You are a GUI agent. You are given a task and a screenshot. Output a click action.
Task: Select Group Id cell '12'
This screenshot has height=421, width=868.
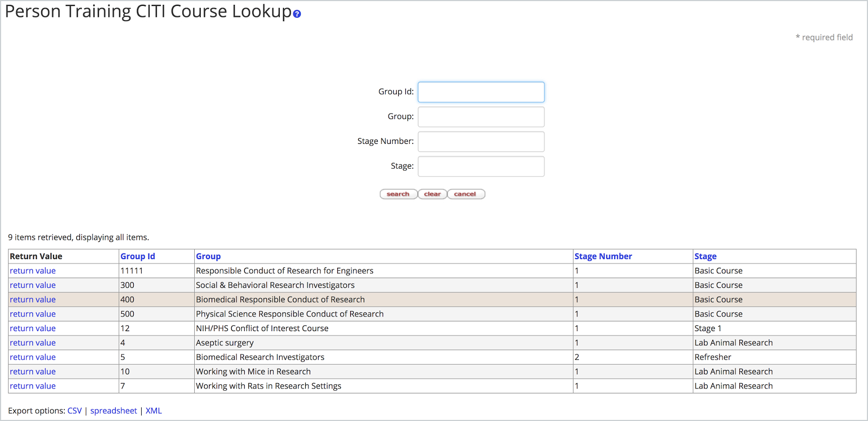click(x=156, y=328)
